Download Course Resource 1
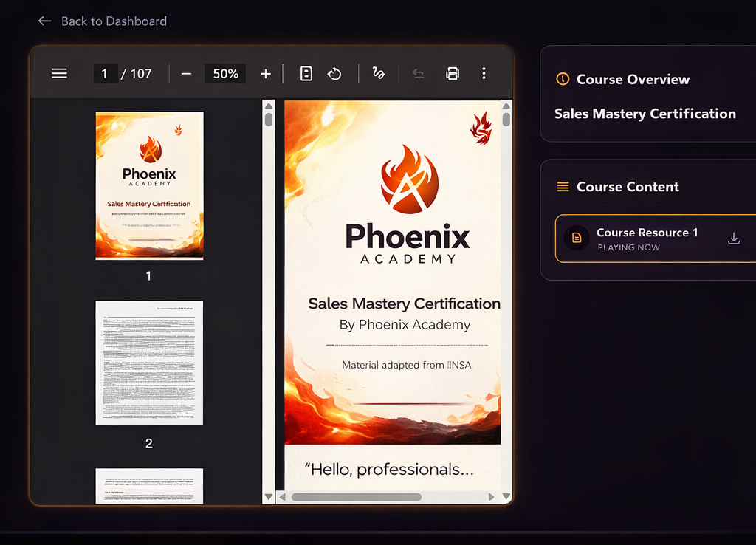This screenshot has height=545, width=756. [x=733, y=238]
